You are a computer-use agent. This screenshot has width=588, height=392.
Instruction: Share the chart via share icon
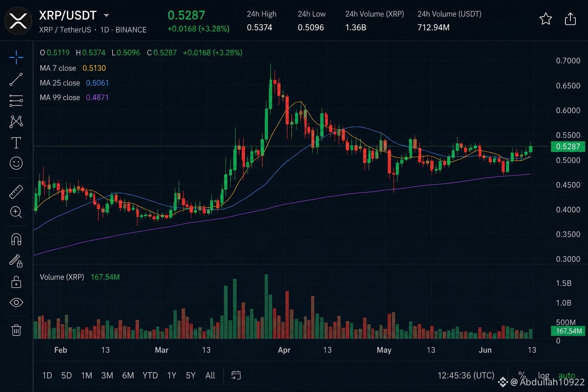(570, 19)
